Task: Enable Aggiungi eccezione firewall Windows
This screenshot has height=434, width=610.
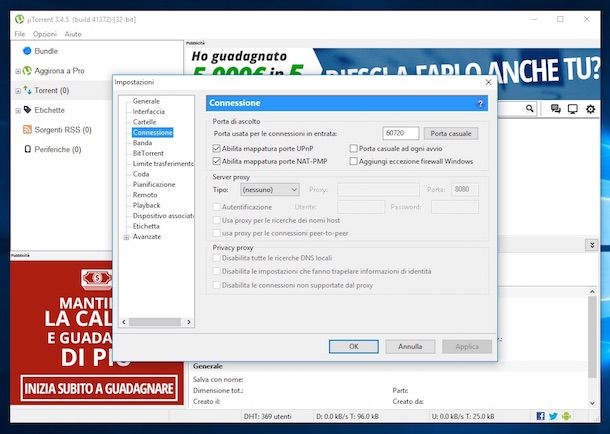Action: point(353,161)
